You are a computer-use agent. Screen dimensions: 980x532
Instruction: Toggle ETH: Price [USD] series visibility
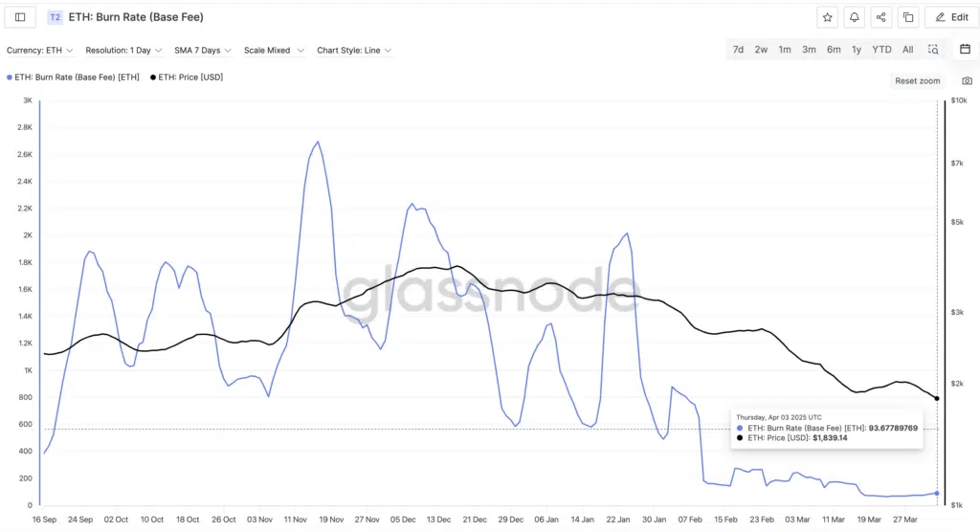[187, 77]
